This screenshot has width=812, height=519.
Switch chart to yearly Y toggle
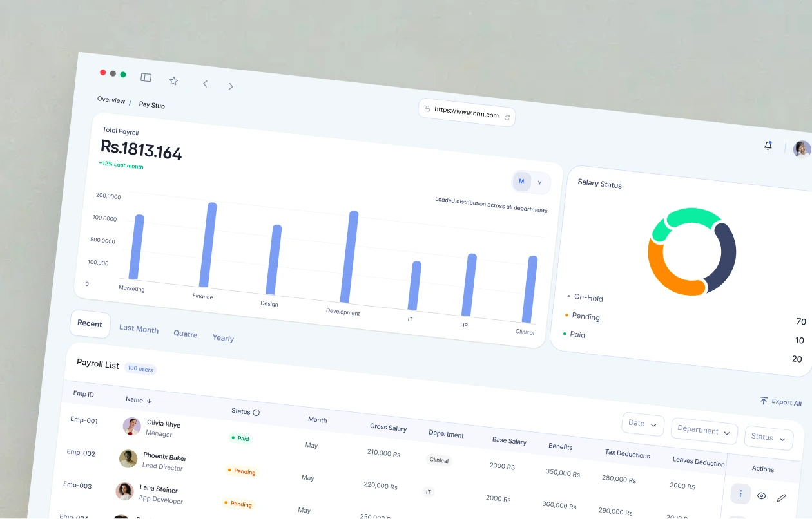[539, 183]
